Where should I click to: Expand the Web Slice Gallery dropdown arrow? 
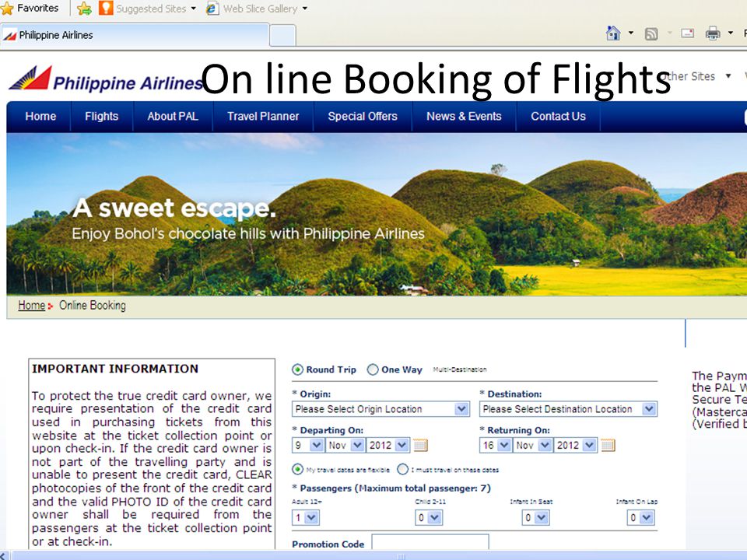coord(305,9)
